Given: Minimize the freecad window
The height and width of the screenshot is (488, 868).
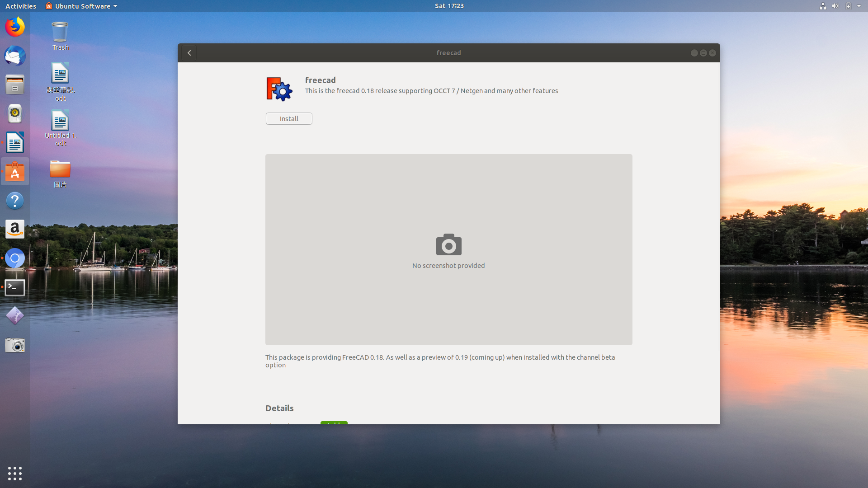Looking at the screenshot, I should (x=694, y=53).
